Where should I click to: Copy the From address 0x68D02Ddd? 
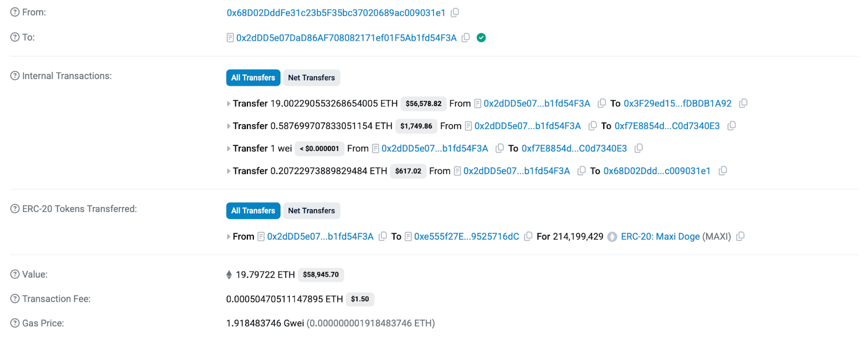[455, 12]
